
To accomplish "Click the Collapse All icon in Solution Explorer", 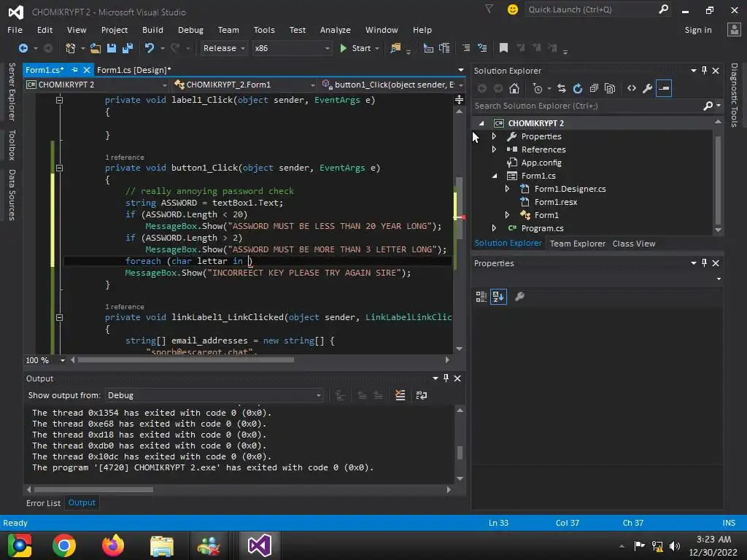I will coord(594,88).
